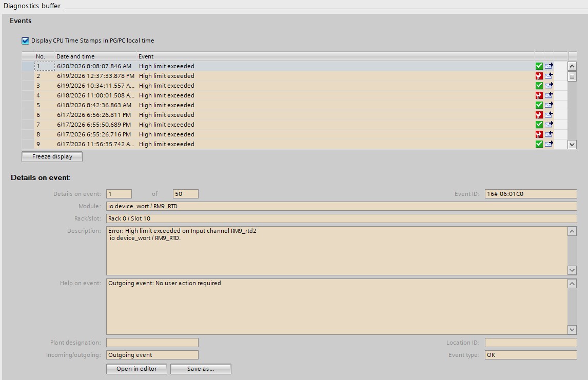Click red status icon in event row 6
The width and height of the screenshot is (588, 380).
(539, 115)
